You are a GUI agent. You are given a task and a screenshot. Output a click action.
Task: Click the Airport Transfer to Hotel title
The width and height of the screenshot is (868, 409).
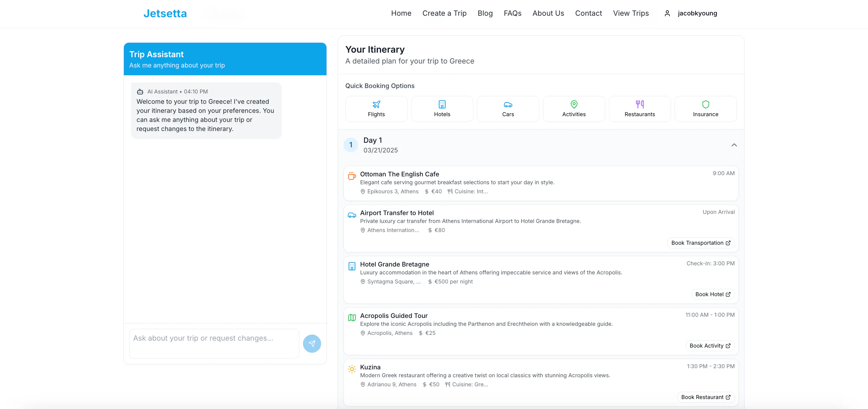396,213
